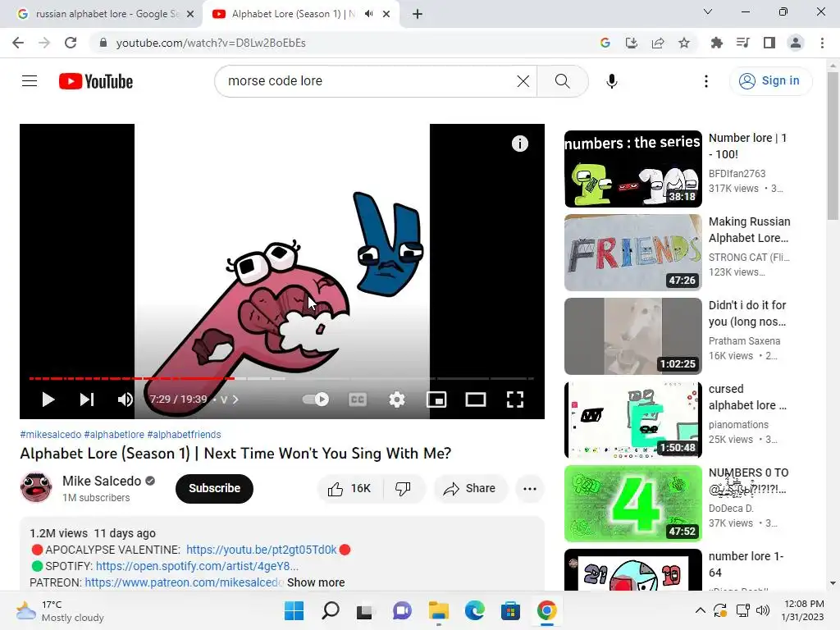Open the Spotify artist link
Screen dimensions: 840x630
(197, 566)
